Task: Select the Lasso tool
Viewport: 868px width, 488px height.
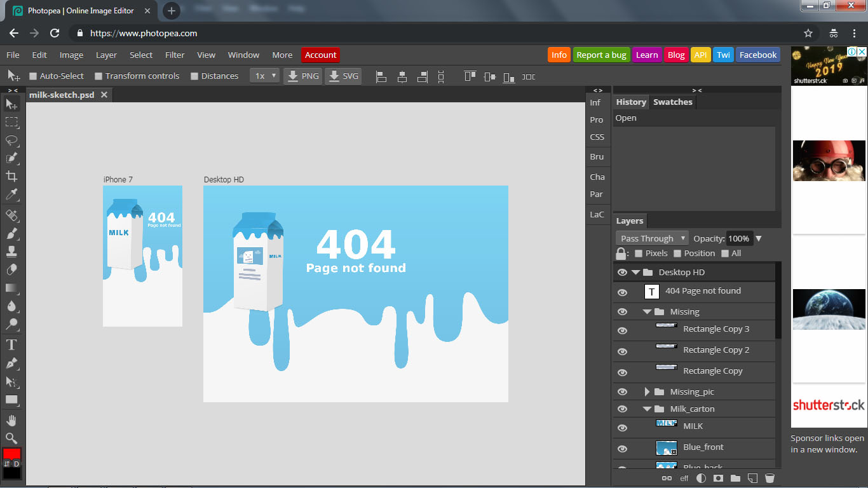Action: point(11,140)
